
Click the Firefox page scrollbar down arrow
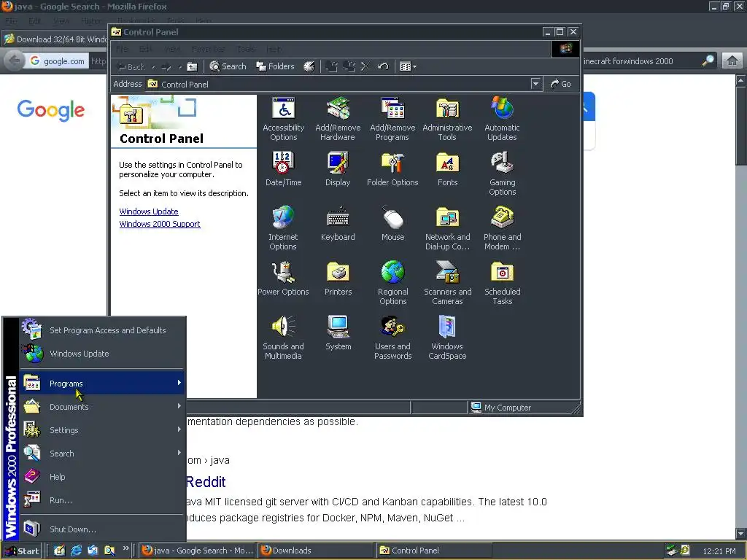click(741, 533)
